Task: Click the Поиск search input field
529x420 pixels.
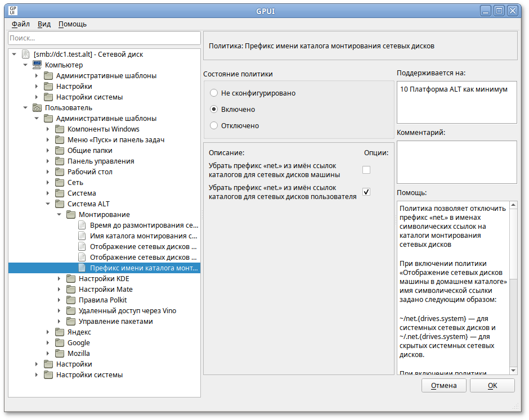Action: pos(104,38)
